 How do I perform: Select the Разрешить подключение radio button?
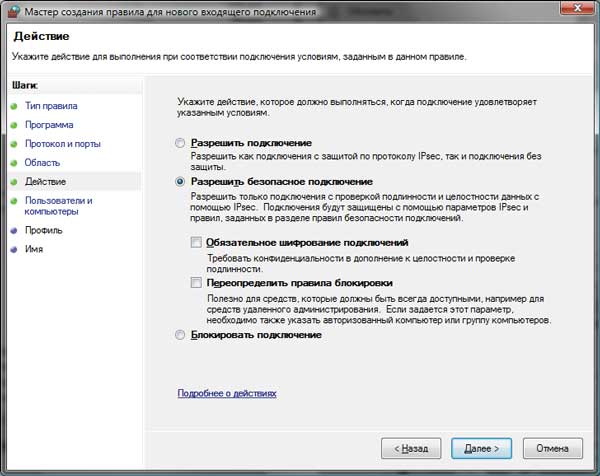(x=180, y=144)
